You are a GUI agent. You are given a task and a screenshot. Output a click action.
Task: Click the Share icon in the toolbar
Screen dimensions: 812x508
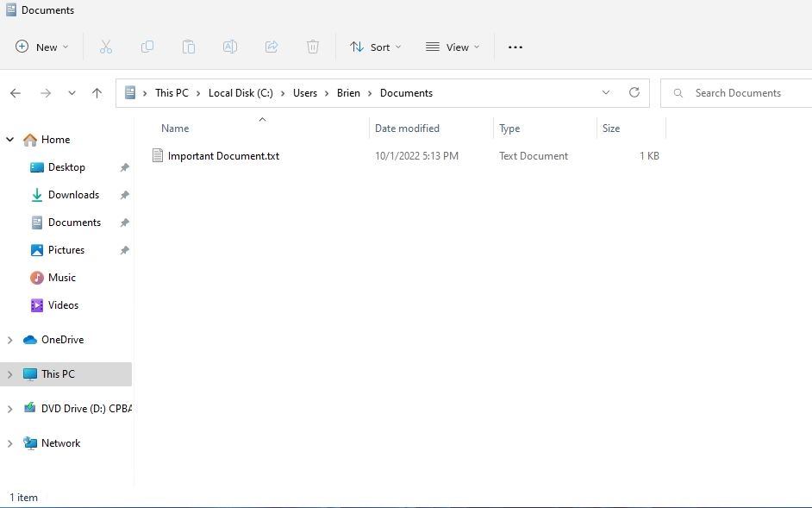coord(272,47)
